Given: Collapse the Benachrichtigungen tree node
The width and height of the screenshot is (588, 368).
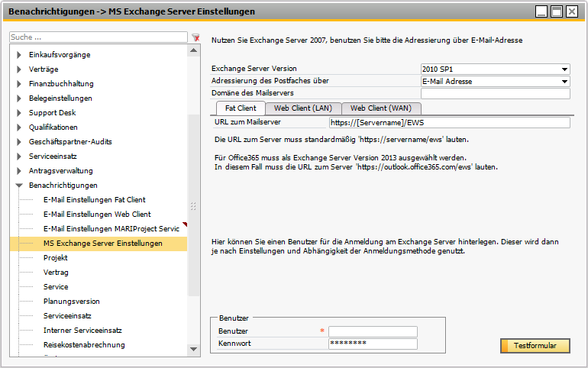Looking at the screenshot, I should tap(19, 186).
